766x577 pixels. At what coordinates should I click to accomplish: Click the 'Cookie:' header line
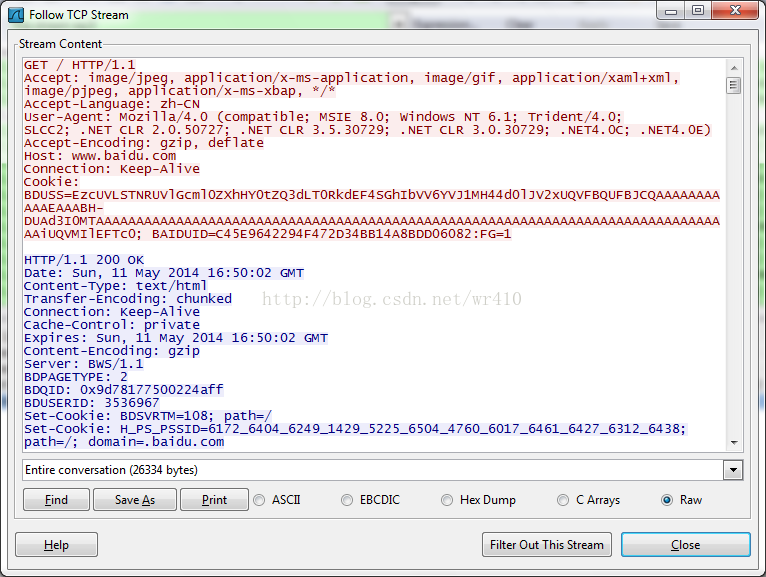(51, 182)
